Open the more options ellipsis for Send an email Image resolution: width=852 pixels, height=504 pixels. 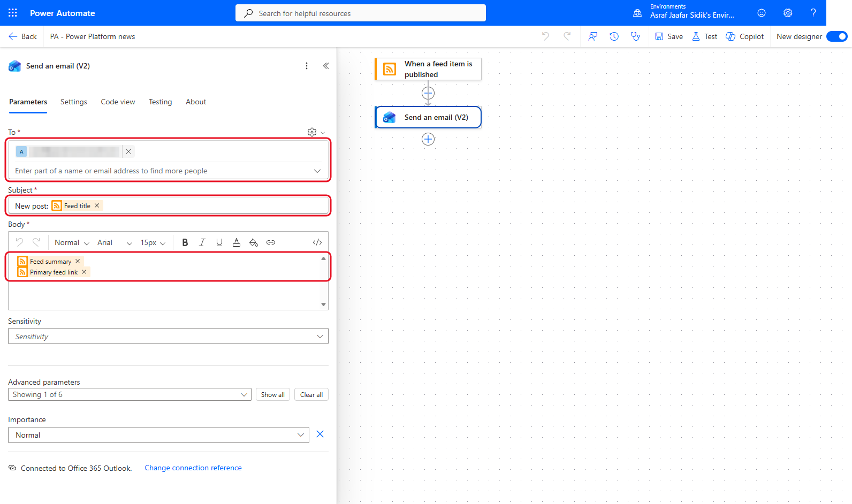coord(307,66)
